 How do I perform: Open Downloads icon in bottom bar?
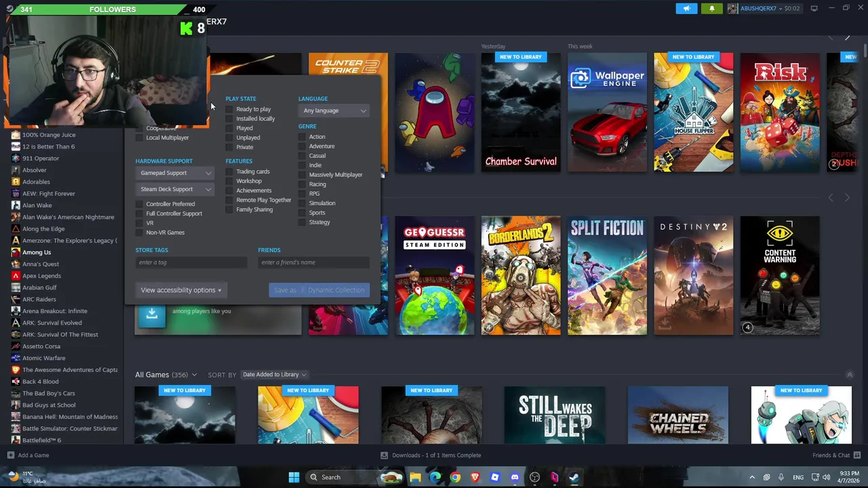pos(384,455)
